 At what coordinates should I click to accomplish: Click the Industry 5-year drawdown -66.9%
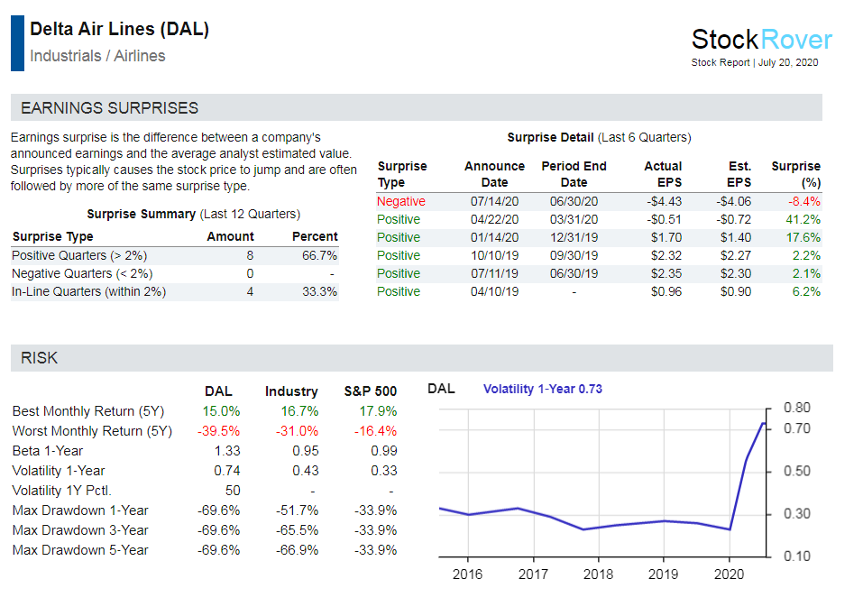[x=298, y=550]
